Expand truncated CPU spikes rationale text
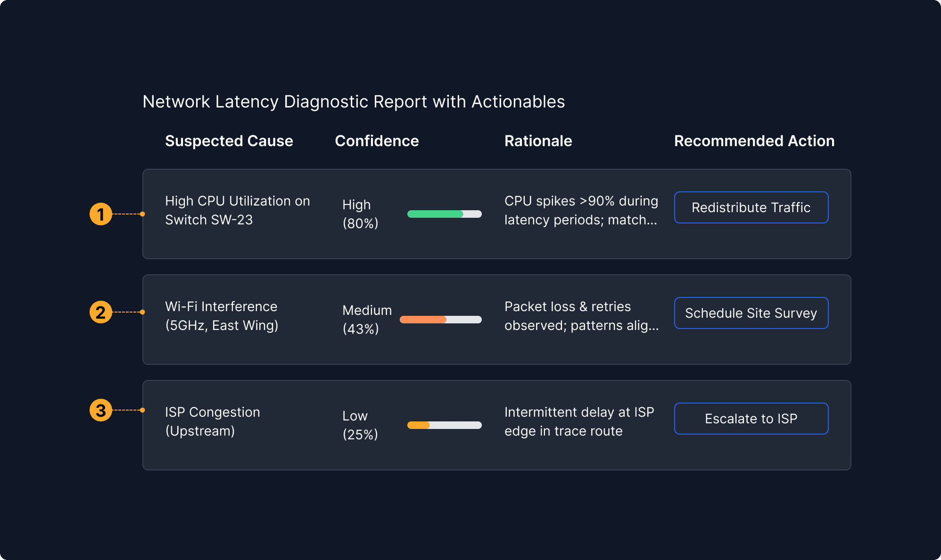This screenshot has width=941, height=560. (581, 210)
